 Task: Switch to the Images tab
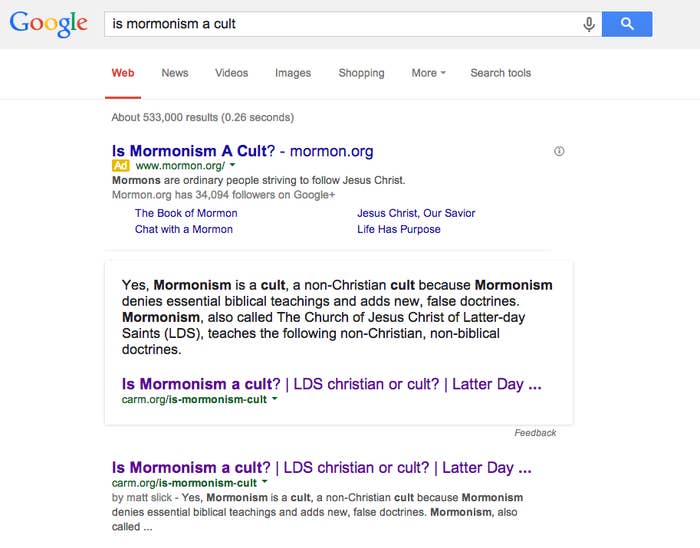click(x=293, y=73)
